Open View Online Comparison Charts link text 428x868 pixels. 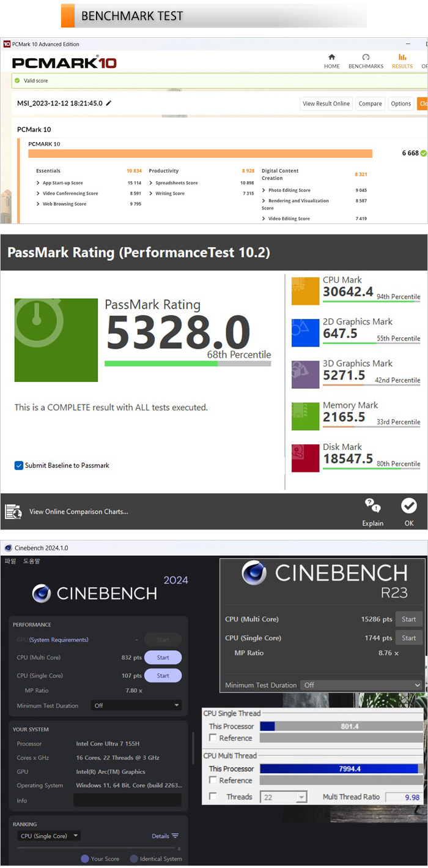pyautogui.click(x=78, y=512)
